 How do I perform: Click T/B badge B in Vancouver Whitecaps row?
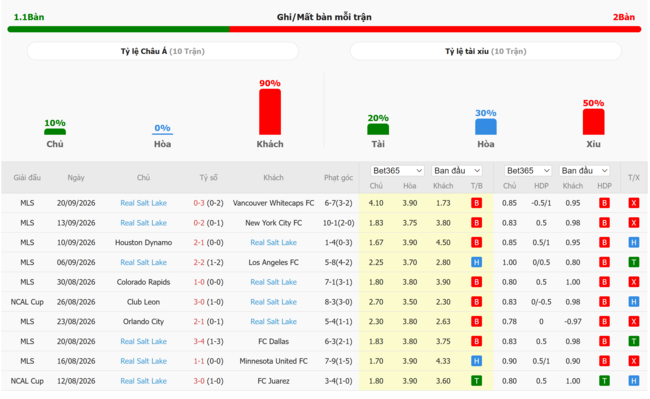click(476, 203)
